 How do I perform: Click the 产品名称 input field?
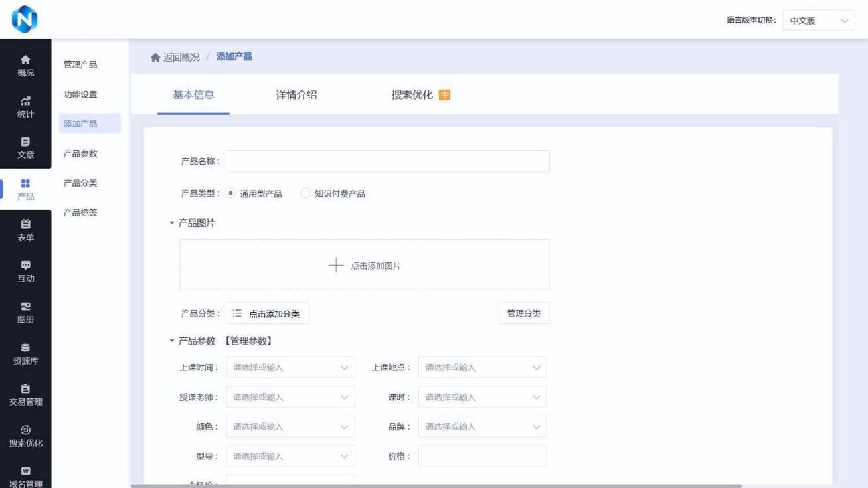click(x=388, y=161)
